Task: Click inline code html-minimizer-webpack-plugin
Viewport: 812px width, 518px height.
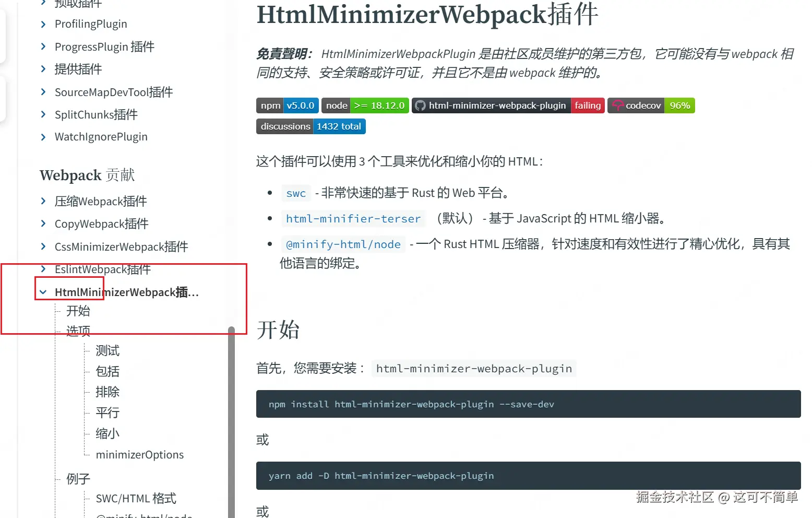Action: tap(474, 369)
